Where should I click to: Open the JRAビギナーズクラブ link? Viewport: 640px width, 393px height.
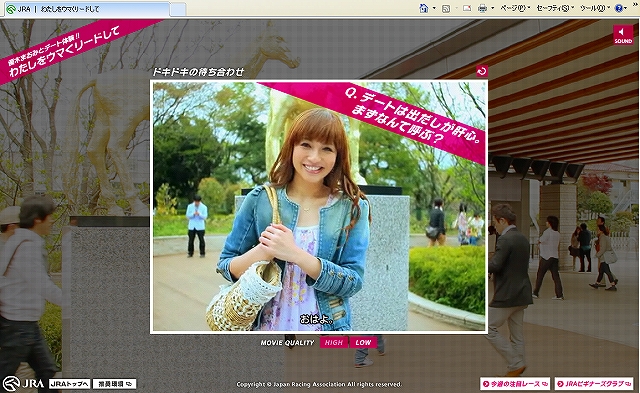click(594, 384)
